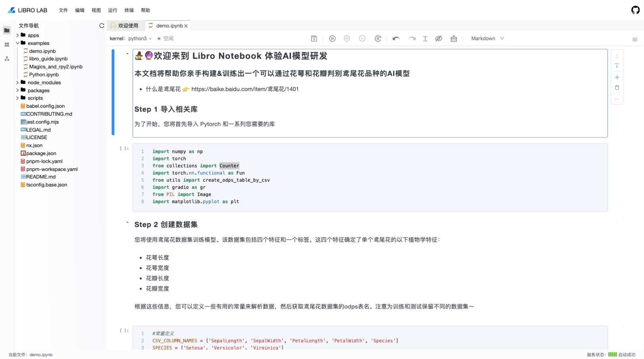Move the selected cell down

[x=617, y=66]
